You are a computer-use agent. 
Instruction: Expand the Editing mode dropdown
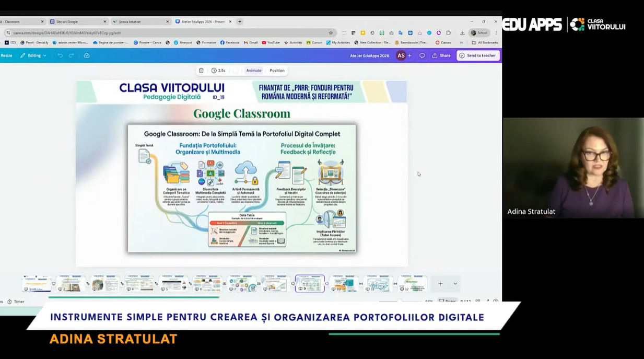click(33, 55)
